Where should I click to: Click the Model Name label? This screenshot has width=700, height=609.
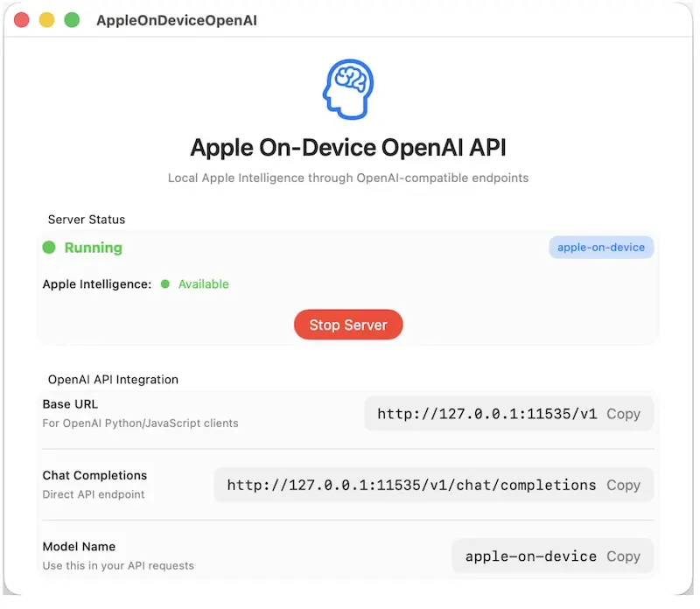(79, 547)
